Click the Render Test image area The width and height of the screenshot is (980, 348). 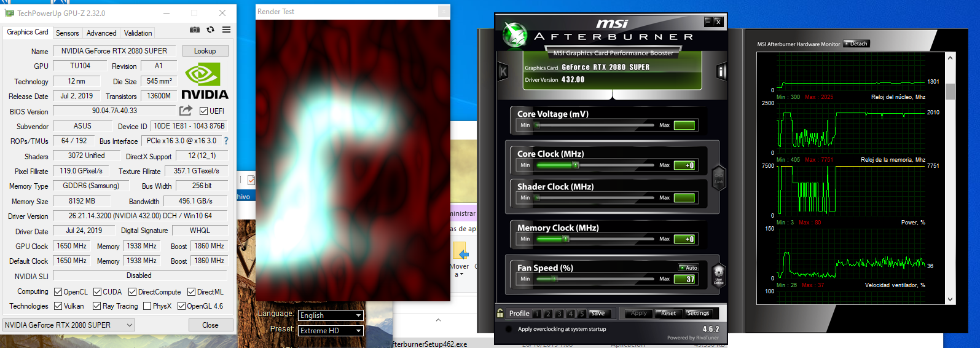[353, 160]
